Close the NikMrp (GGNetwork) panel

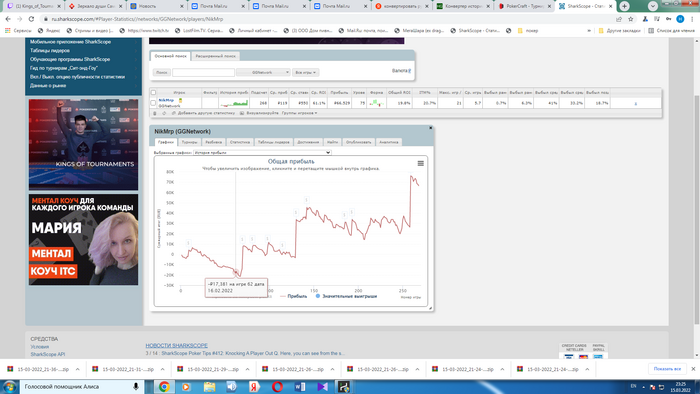430,128
